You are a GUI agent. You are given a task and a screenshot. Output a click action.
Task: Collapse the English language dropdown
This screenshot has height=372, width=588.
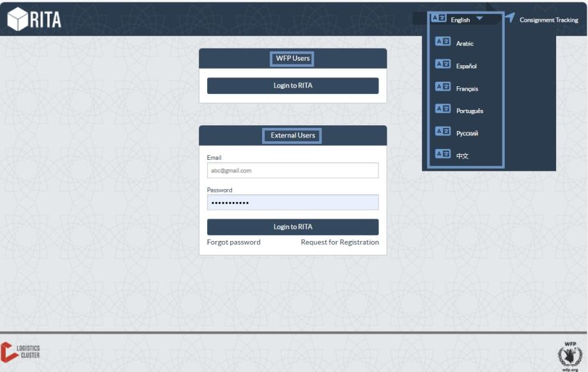pos(479,19)
